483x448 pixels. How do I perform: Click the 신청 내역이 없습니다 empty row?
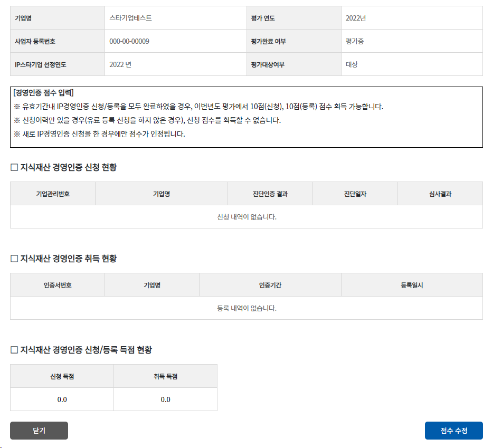247,217
